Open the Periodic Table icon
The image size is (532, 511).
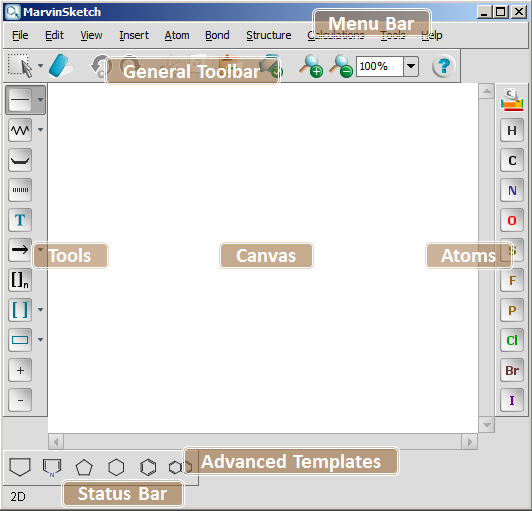(512, 100)
